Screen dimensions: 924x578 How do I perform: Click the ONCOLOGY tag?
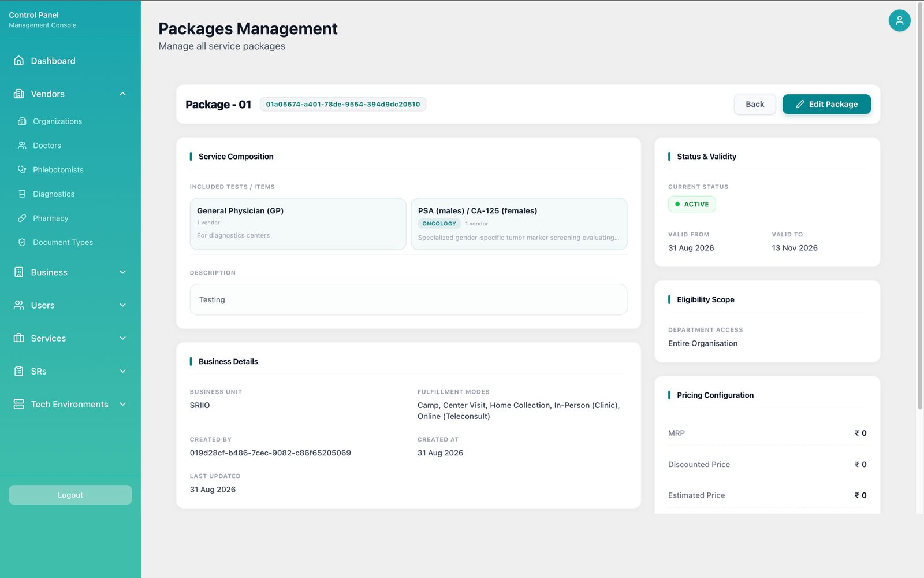(439, 224)
